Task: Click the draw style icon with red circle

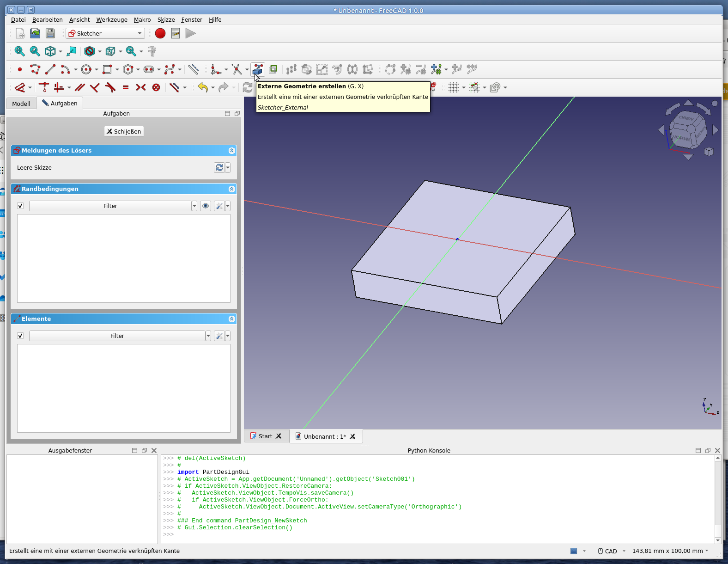Action: pyautogui.click(x=90, y=51)
